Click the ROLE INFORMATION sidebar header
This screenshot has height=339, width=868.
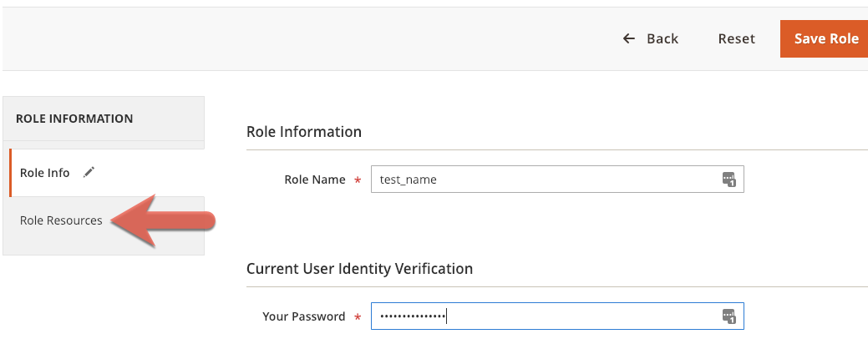[x=74, y=119]
